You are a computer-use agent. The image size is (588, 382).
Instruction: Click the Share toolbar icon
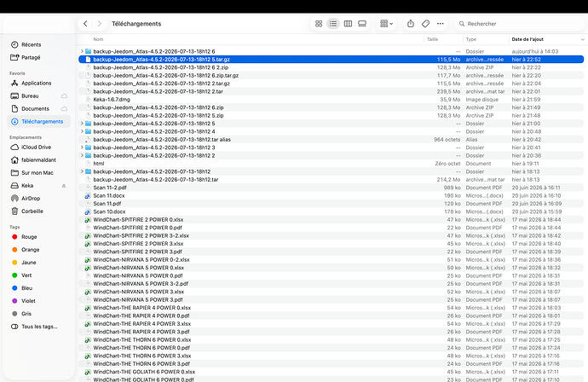point(411,24)
